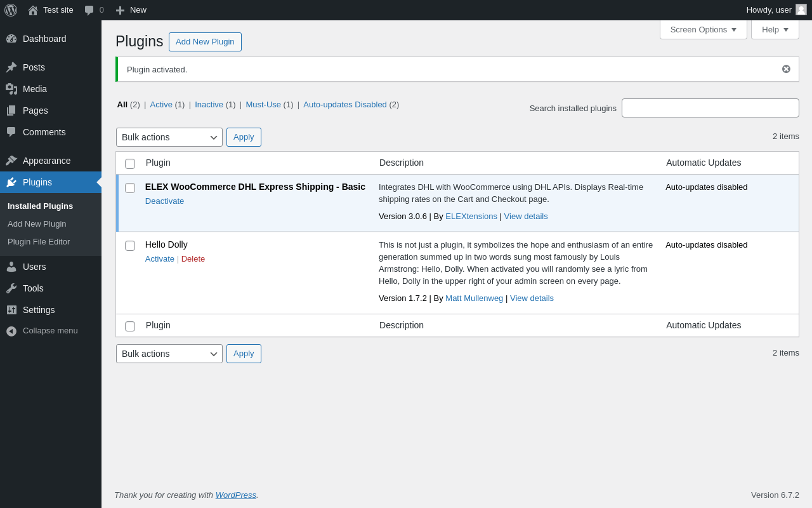The width and height of the screenshot is (812, 508).
Task: Click the user avatar icon
Action: pyautogui.click(x=801, y=10)
